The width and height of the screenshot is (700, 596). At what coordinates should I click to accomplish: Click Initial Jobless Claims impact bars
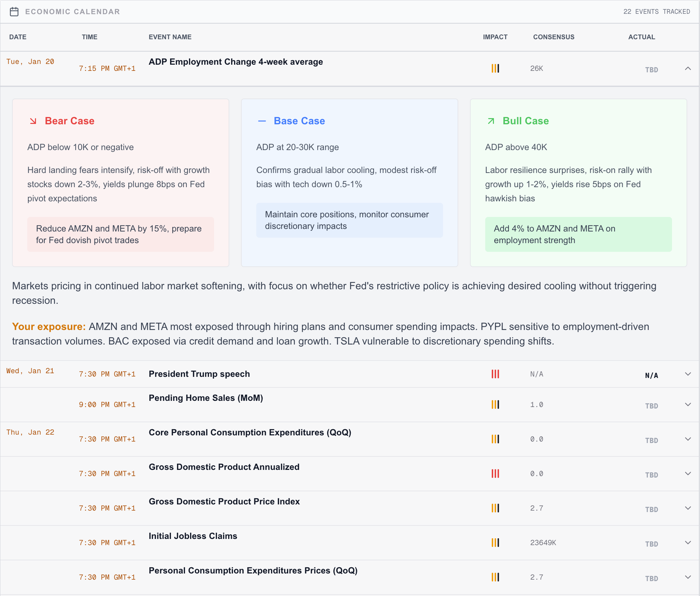[495, 543]
